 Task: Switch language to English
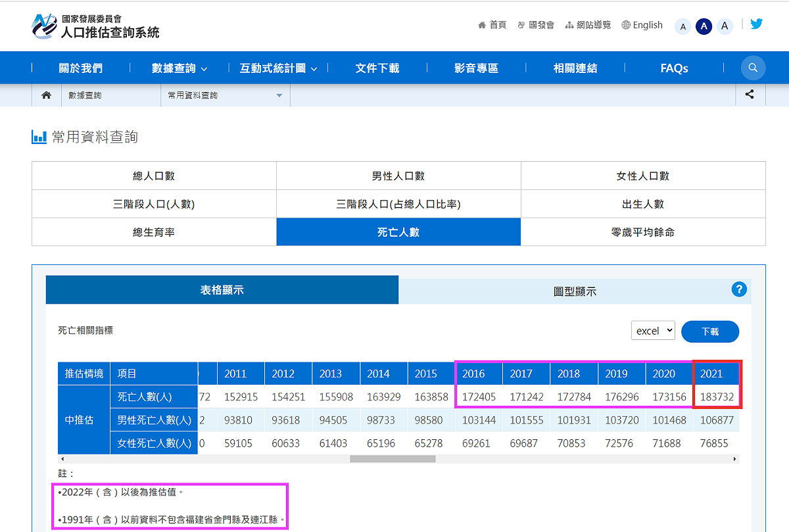pyautogui.click(x=642, y=25)
